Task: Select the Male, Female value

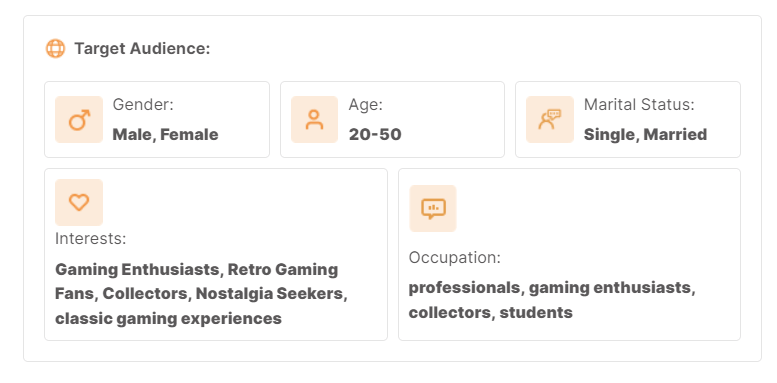Action: click(x=166, y=134)
